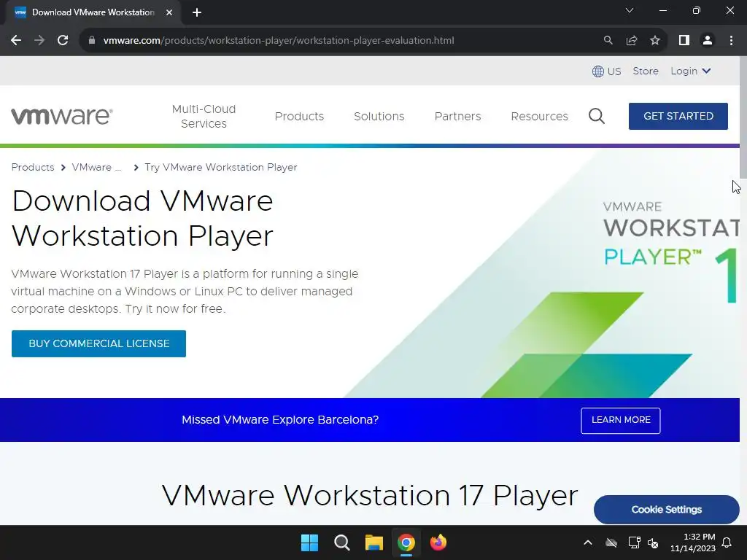Click the Chrome taskbar icon

(x=406, y=542)
